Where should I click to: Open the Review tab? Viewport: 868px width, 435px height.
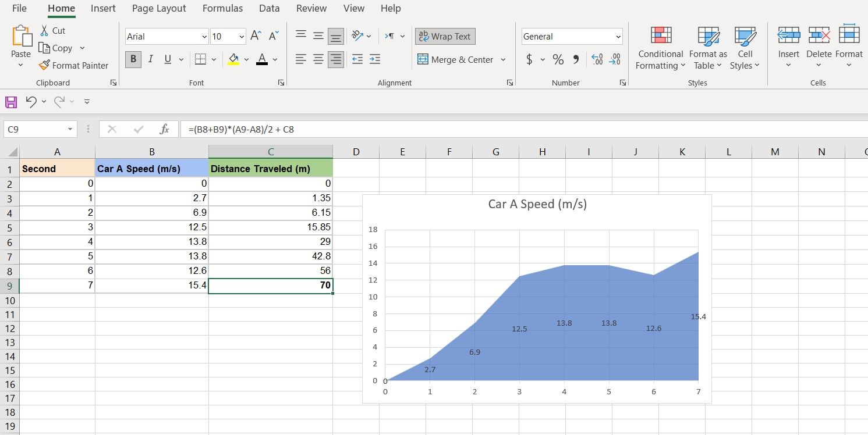click(311, 8)
